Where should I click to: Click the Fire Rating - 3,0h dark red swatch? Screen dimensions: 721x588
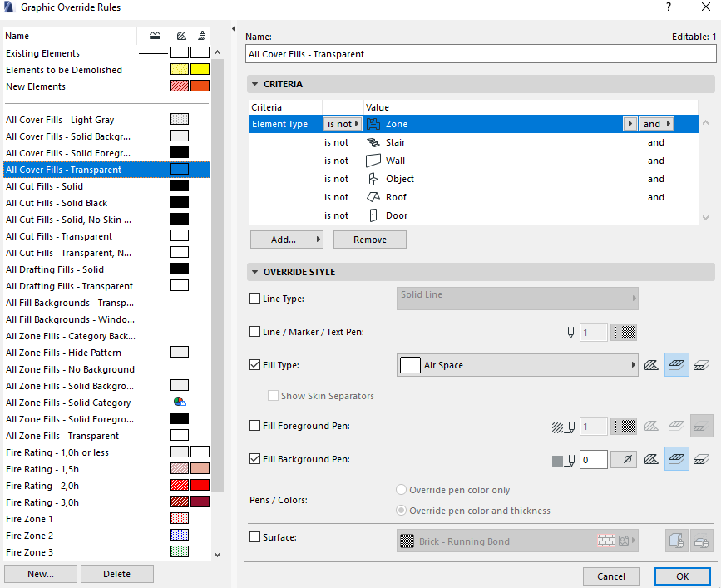point(200,502)
